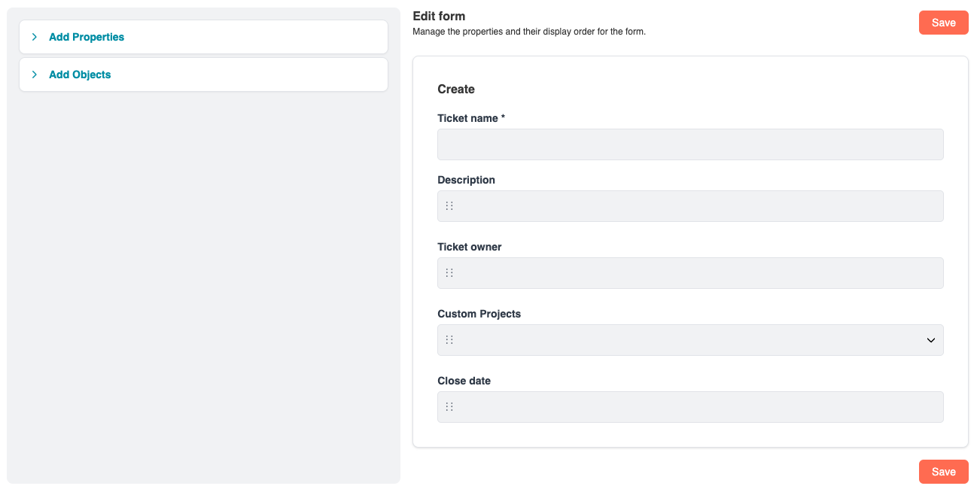
Task: Click inside the Close date field
Action: tap(690, 407)
